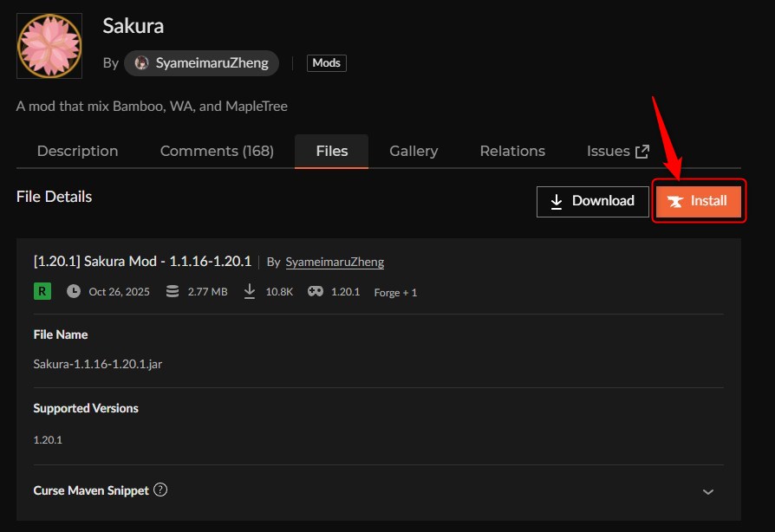Click the Mods category tag

point(326,63)
